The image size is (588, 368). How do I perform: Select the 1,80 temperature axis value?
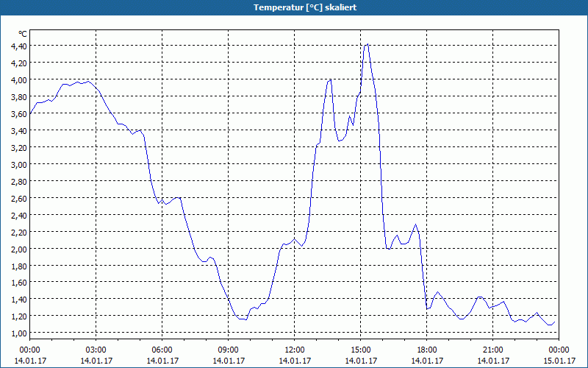20,266
